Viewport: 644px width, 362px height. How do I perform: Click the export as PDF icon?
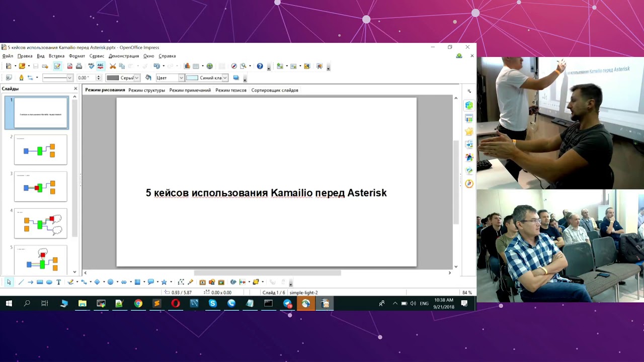point(69,66)
